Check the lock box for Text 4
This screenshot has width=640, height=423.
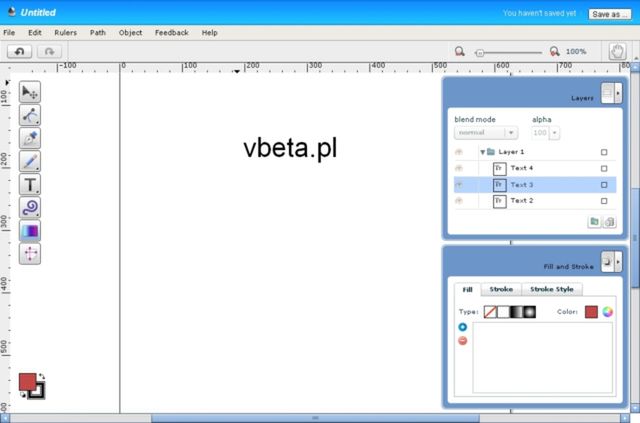(604, 168)
